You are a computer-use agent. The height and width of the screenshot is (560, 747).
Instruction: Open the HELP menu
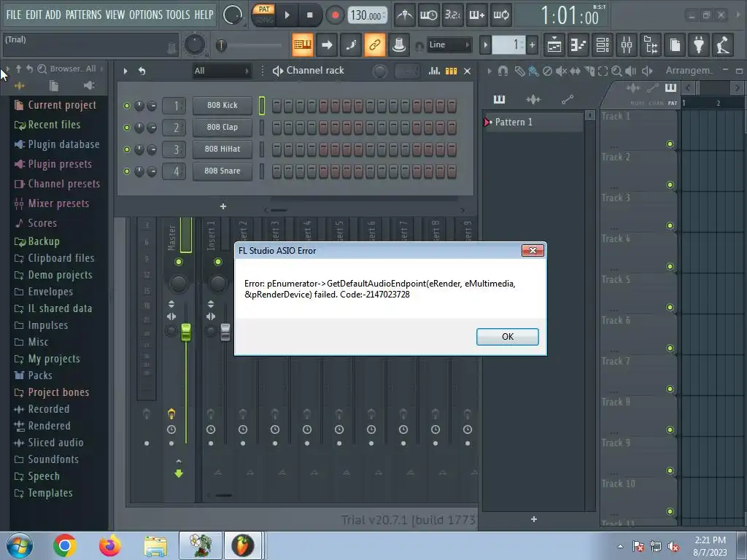pyautogui.click(x=204, y=15)
